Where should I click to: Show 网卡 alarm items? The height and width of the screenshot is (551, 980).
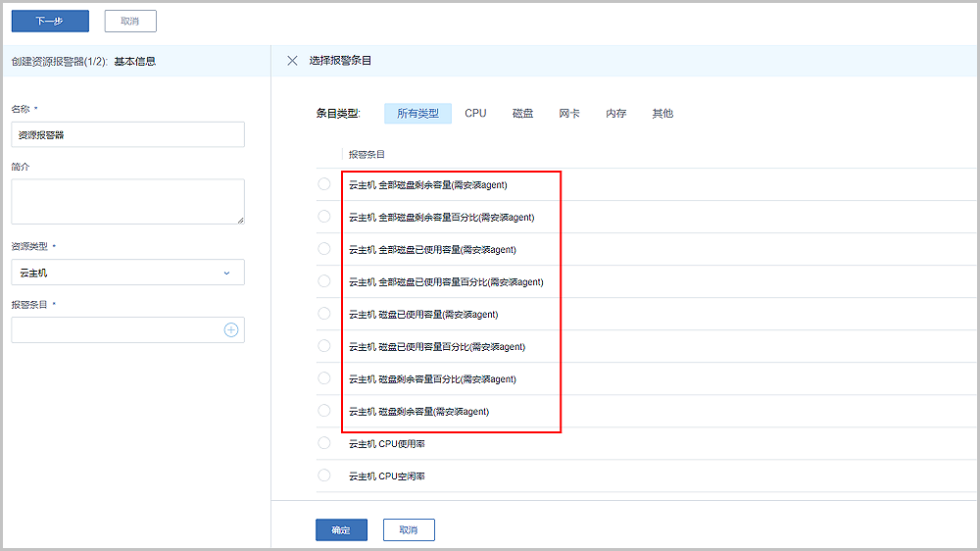click(569, 114)
